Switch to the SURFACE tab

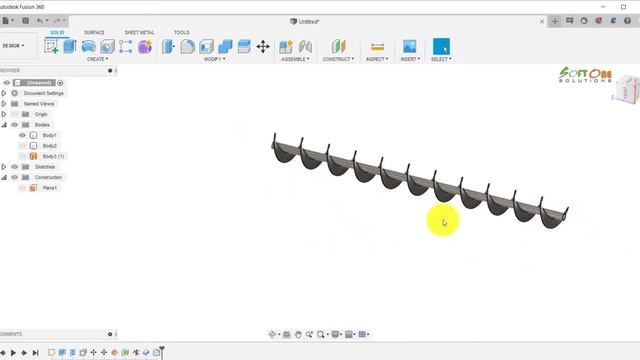[x=94, y=32]
